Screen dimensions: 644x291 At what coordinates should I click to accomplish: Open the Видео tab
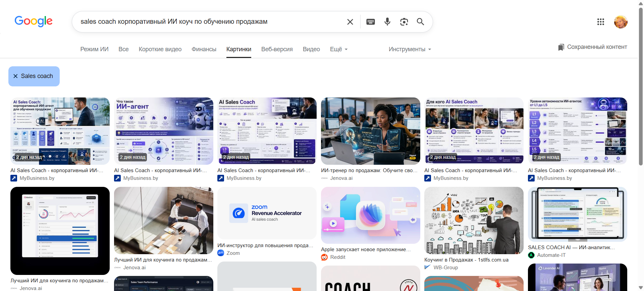tap(311, 49)
